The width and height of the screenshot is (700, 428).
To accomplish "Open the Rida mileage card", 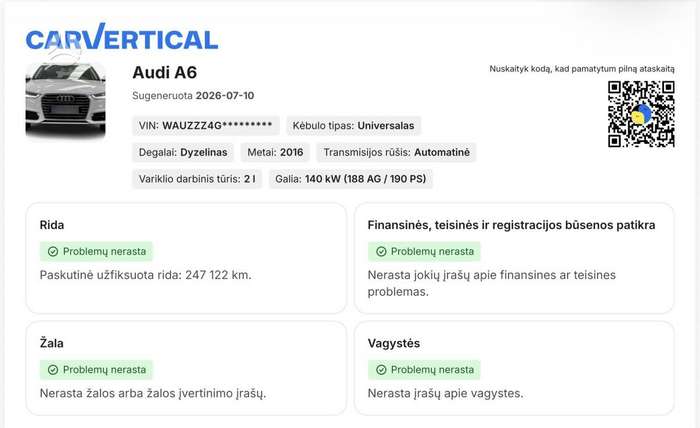I will tap(186, 258).
